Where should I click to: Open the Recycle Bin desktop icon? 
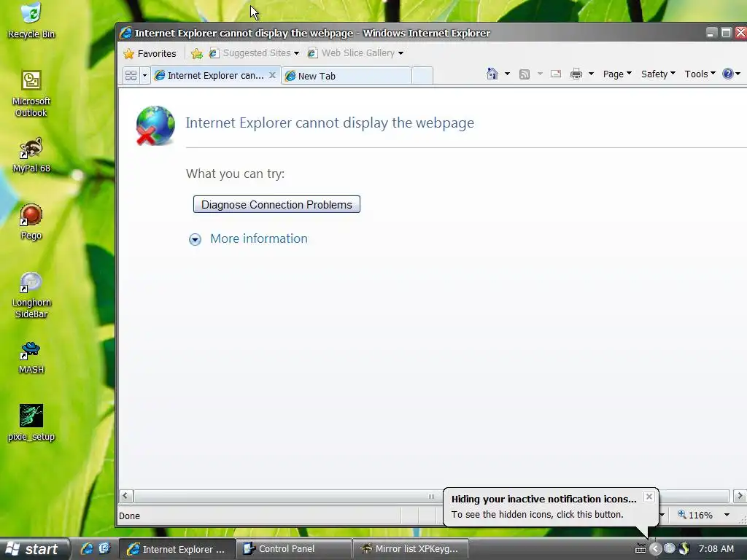tap(31, 20)
